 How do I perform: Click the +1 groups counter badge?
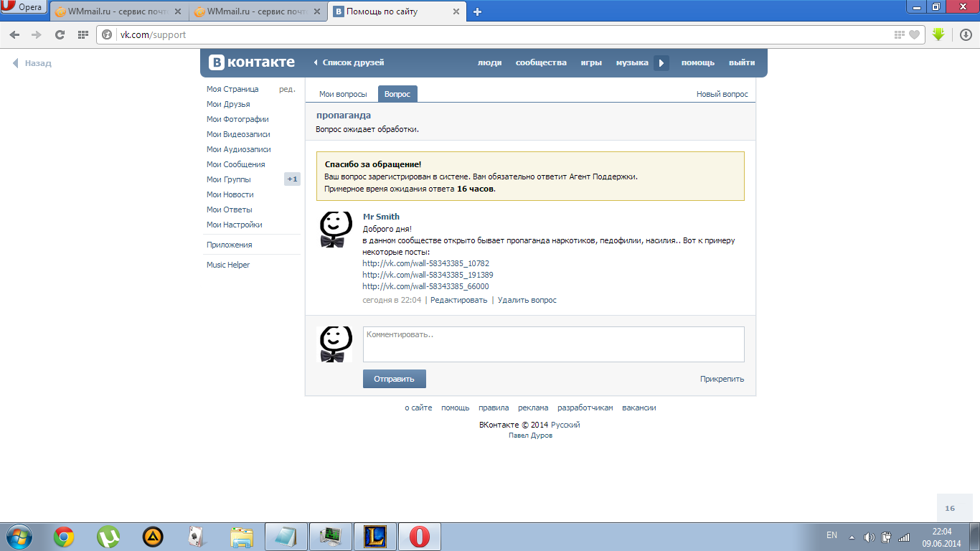(x=292, y=179)
